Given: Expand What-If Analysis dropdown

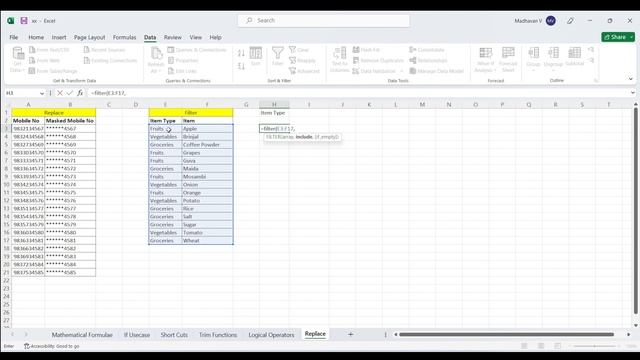Looking at the screenshot, I should click(495, 71).
